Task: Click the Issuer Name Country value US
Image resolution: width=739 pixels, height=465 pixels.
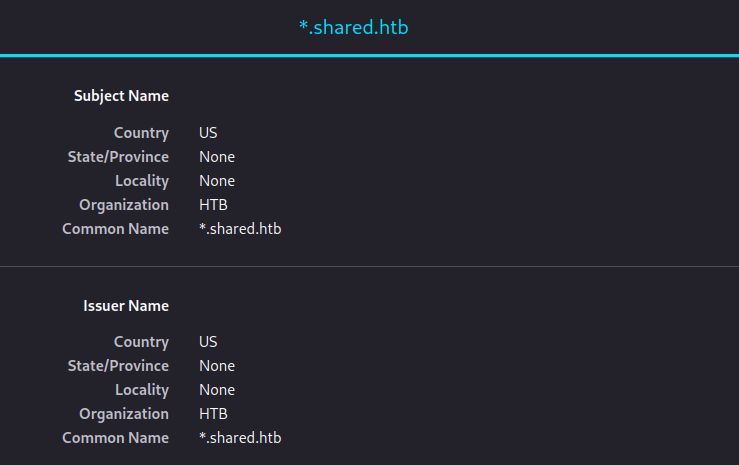Action: coord(208,341)
